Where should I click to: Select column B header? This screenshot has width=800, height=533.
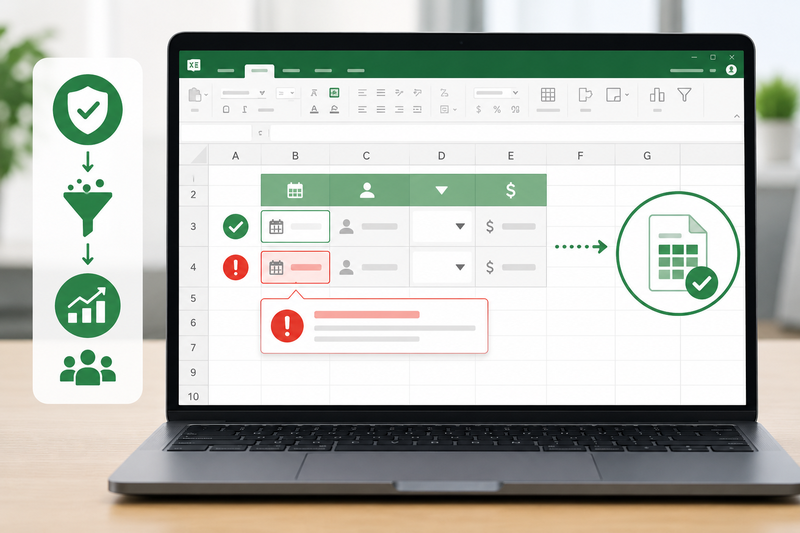(295, 156)
